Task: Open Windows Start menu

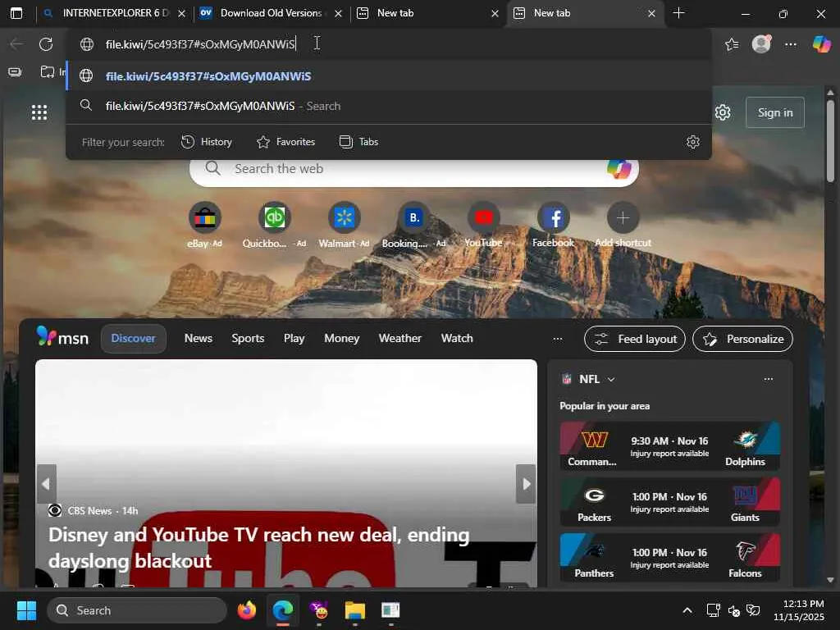Action: [26, 610]
